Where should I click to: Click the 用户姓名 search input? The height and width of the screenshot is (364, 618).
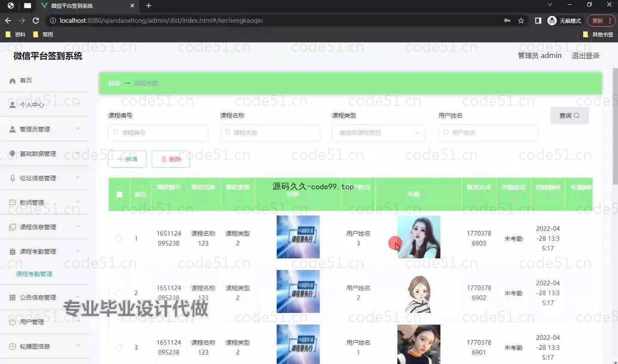(x=488, y=133)
